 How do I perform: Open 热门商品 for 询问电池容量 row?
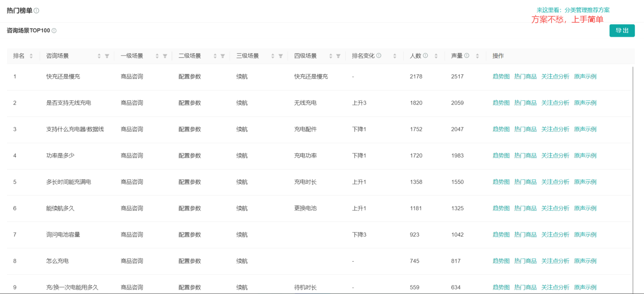click(x=525, y=235)
